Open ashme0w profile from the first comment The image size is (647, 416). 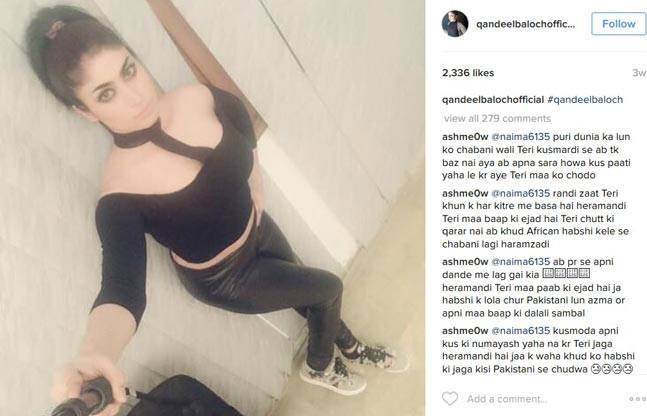465,137
